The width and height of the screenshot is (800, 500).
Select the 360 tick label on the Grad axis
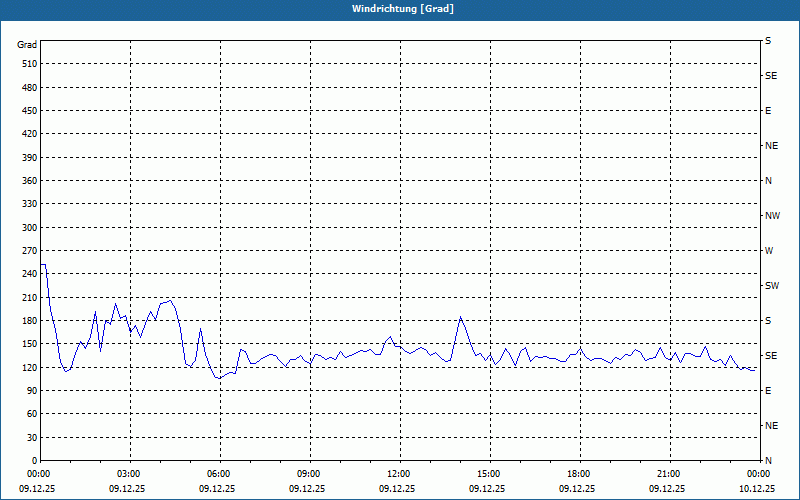tap(30, 181)
